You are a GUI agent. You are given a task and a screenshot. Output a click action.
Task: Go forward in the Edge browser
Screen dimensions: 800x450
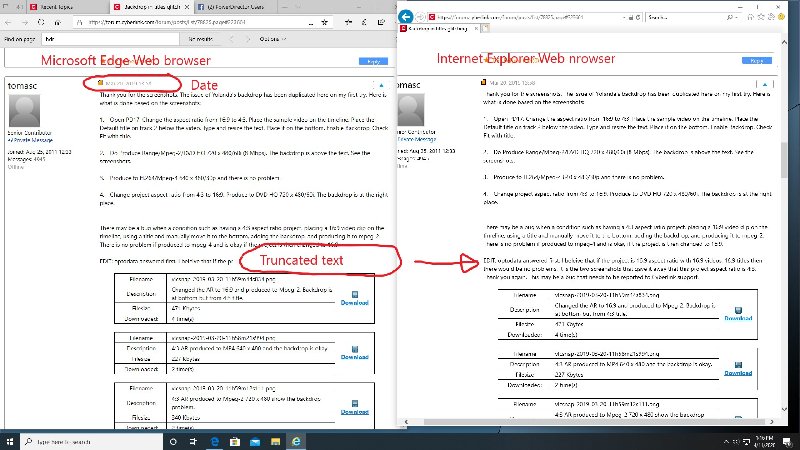(x=24, y=22)
